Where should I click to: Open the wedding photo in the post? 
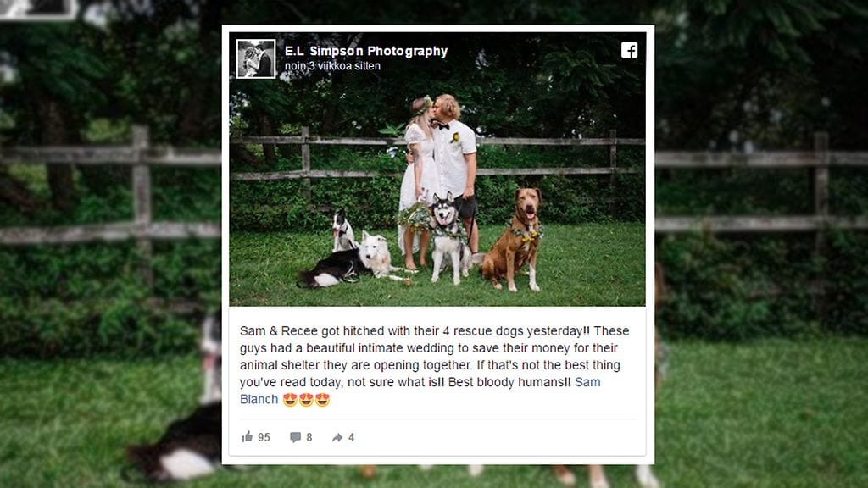(x=437, y=169)
